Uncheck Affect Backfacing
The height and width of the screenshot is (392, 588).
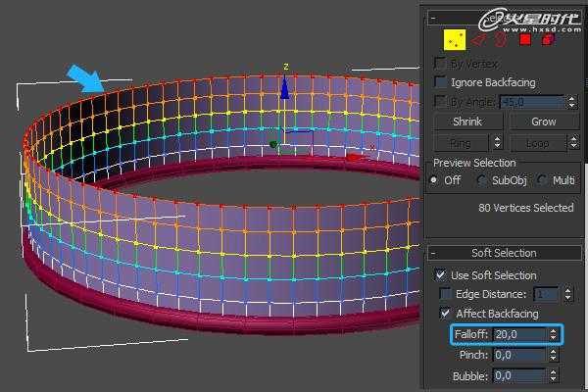[x=445, y=314]
